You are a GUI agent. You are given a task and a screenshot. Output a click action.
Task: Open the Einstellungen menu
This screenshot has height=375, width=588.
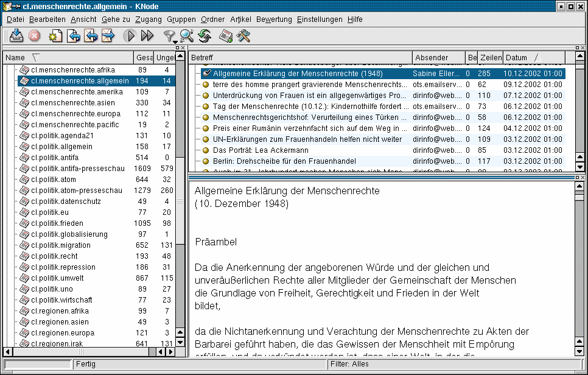[x=320, y=19]
